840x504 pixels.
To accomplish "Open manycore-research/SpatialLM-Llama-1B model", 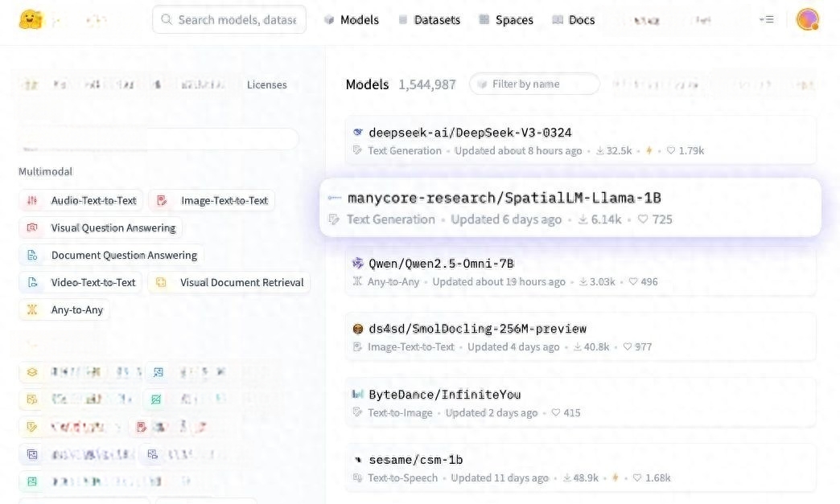I will 570,207.
